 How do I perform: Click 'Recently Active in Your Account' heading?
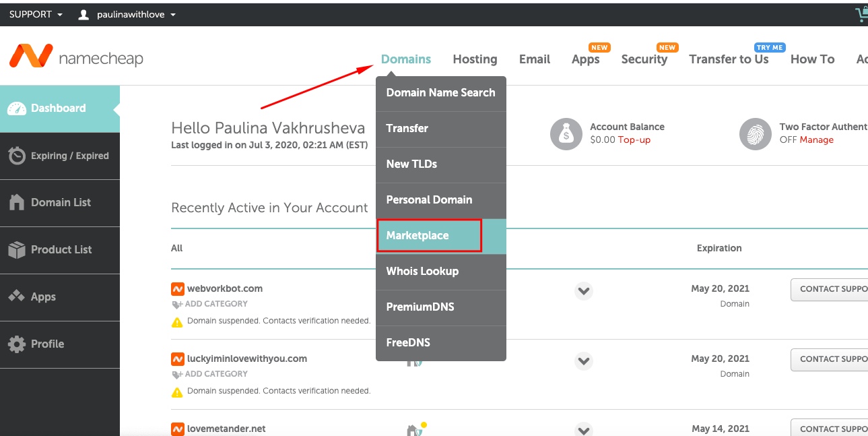(x=269, y=208)
